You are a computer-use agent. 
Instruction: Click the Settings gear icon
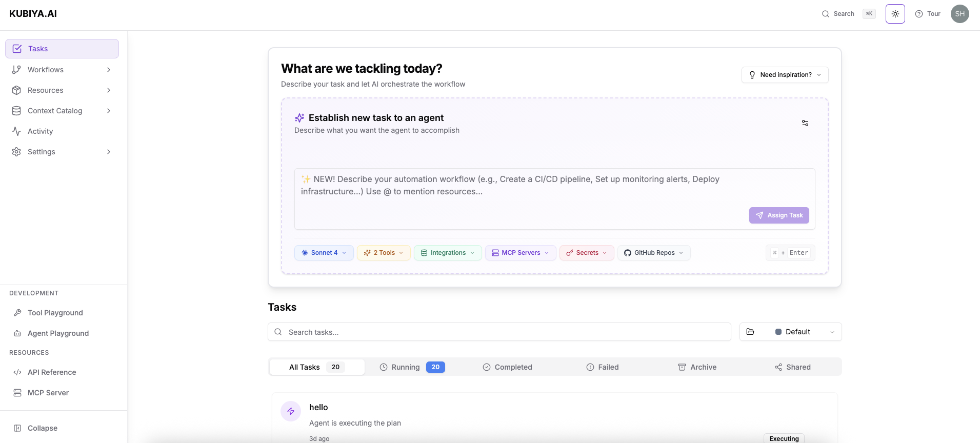pyautogui.click(x=16, y=152)
